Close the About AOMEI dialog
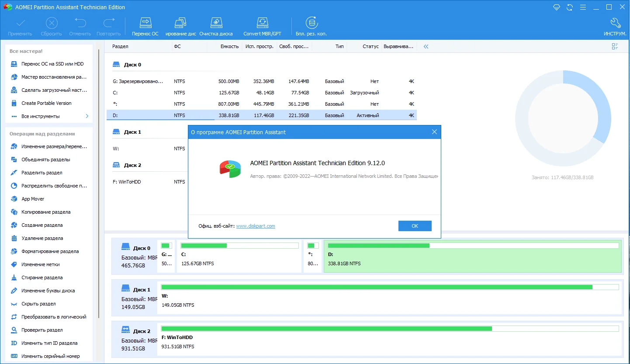Screen dimensions: 630x364 pos(434,132)
